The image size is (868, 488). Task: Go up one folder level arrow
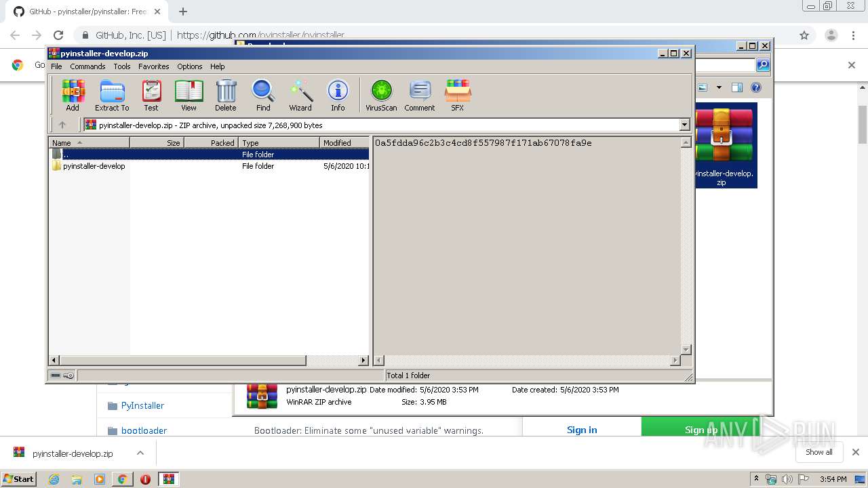62,125
